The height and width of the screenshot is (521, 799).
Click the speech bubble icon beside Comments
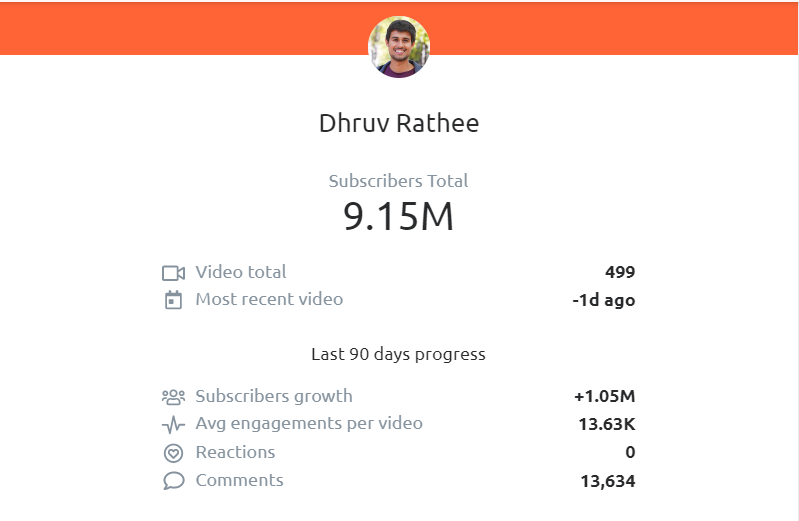coord(173,481)
